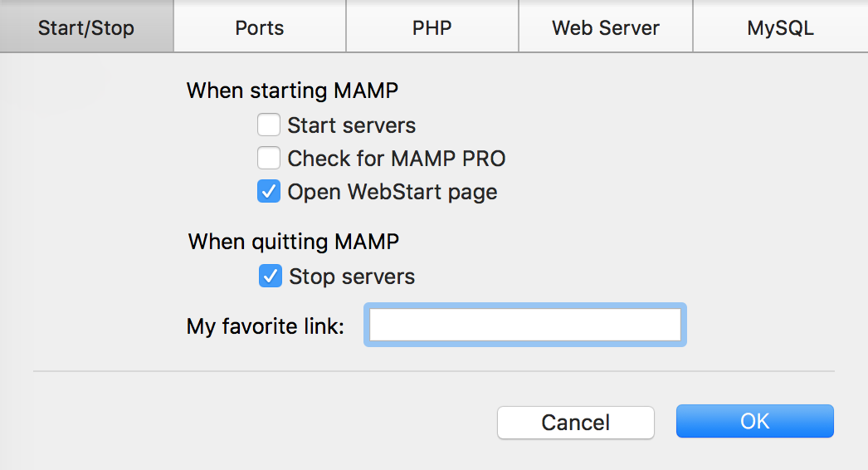Click the Start/Stop tab
Image resolution: width=868 pixels, height=470 pixels.
tap(86, 27)
